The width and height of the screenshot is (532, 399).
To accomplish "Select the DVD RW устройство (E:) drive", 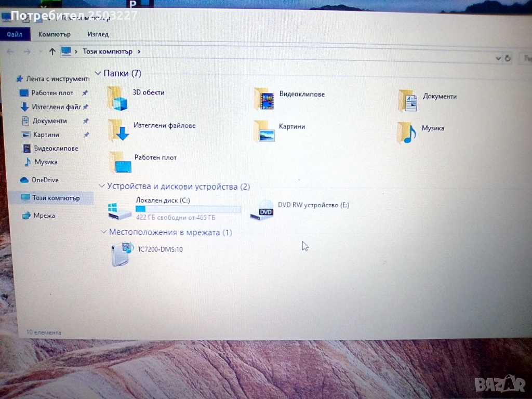I will 261,210.
